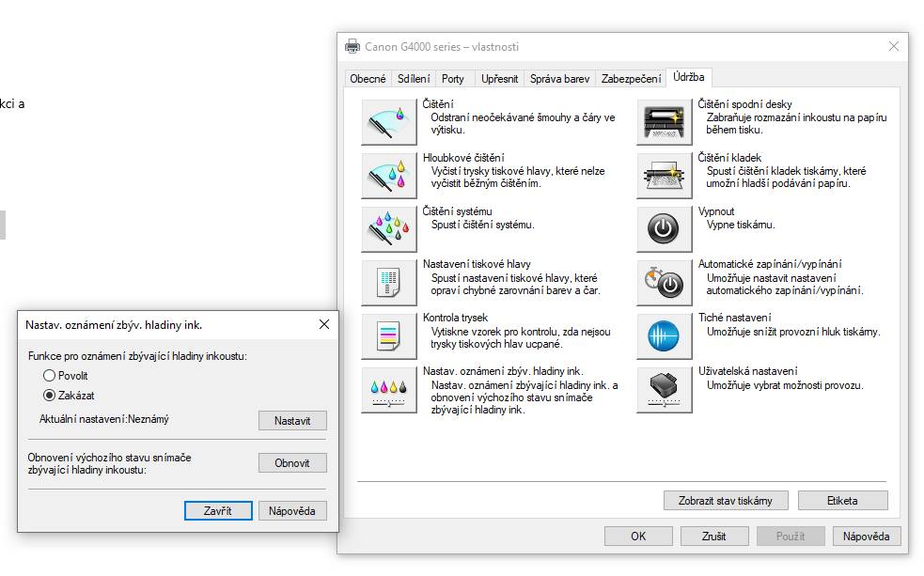
Task: Start the Čištění print head cleaning icon
Action: click(x=389, y=122)
